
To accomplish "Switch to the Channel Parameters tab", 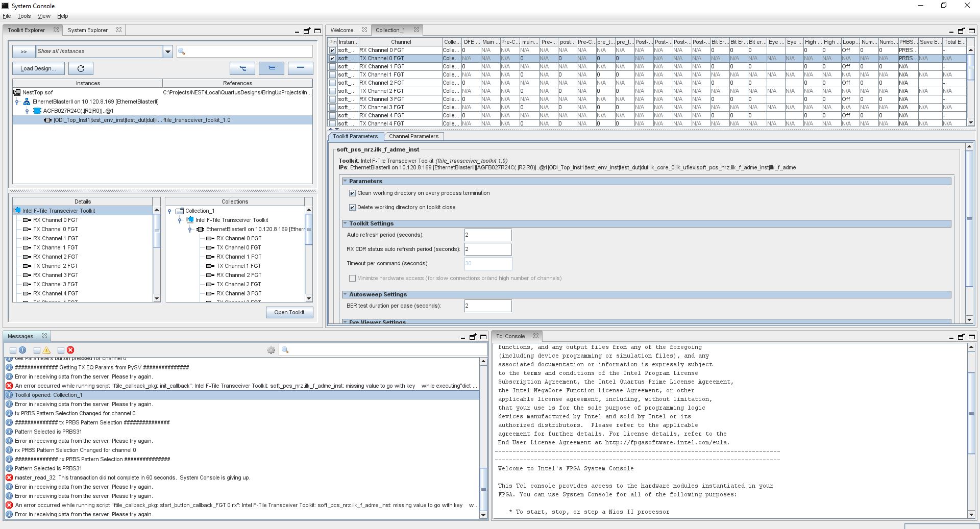I will pyautogui.click(x=413, y=136).
